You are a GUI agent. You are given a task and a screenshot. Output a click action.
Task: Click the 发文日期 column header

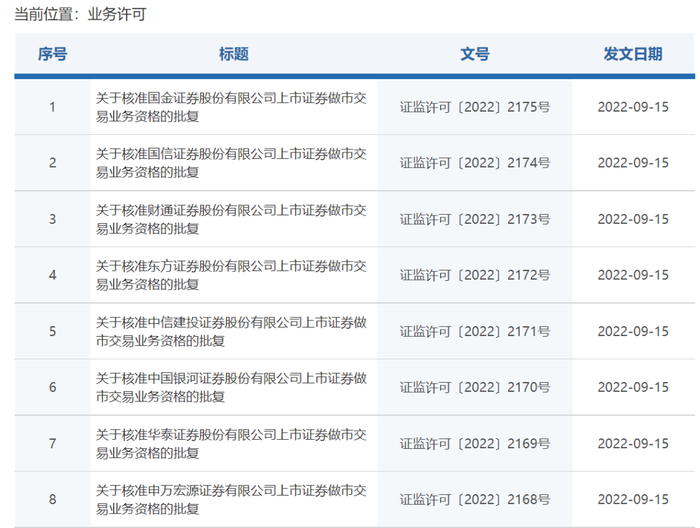(633, 54)
